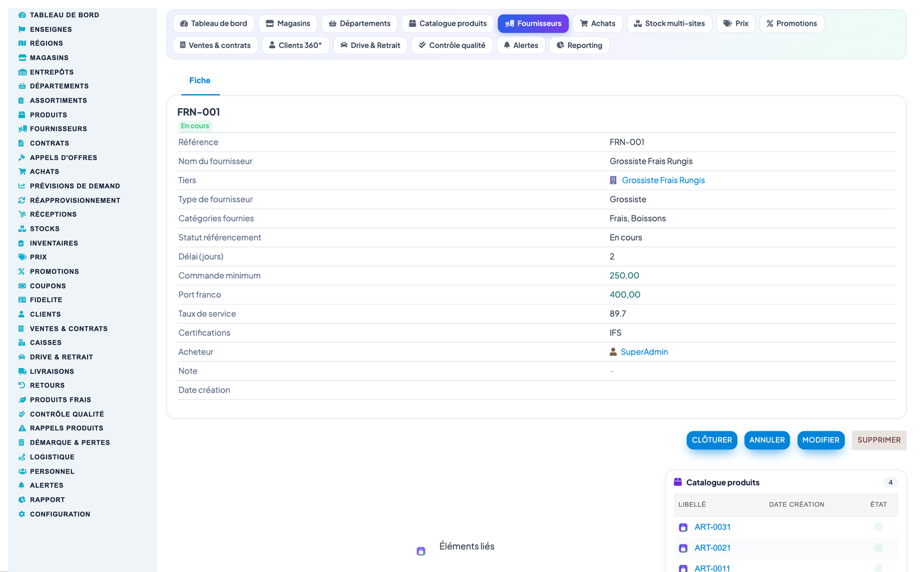924x572 pixels.
Task: Open the Catalogue produits top tab
Action: 448,24
